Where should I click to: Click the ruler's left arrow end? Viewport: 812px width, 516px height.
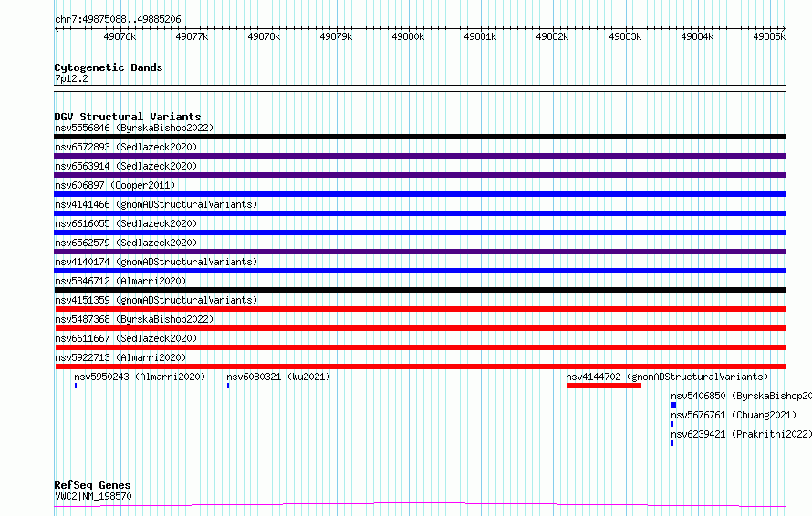[x=57, y=29]
